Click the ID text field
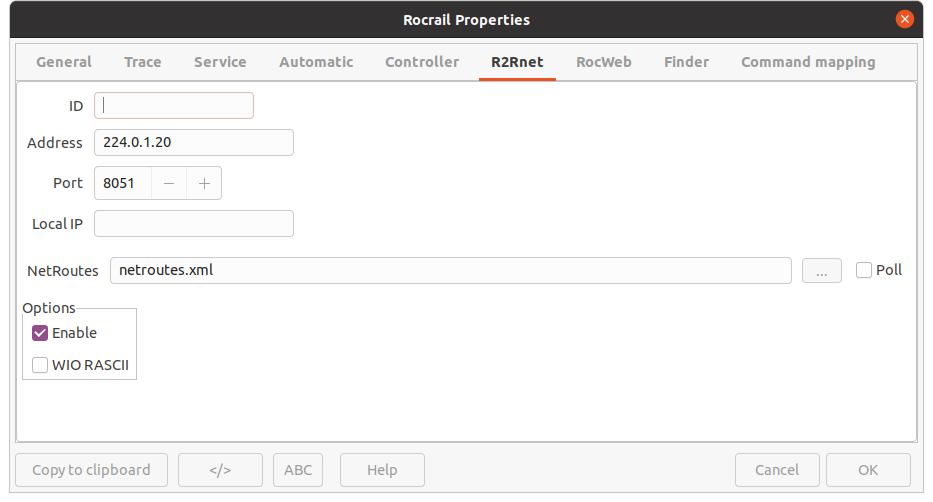This screenshot has width=933, height=502. [x=174, y=106]
